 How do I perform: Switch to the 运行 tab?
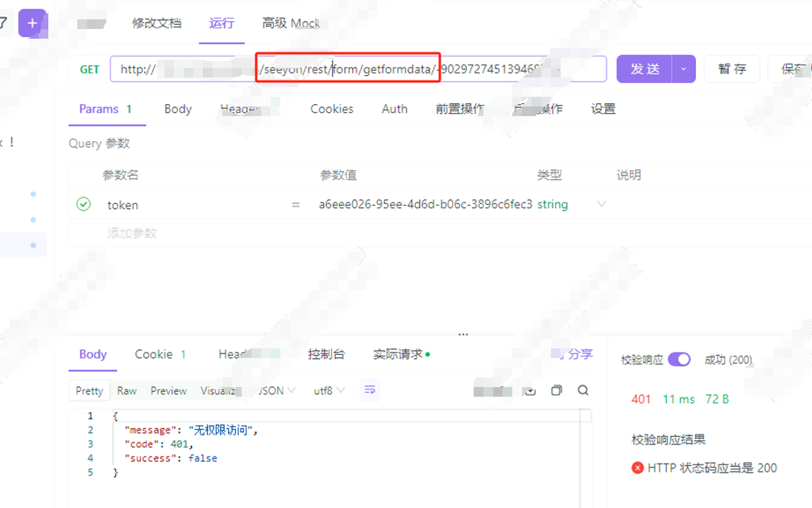[222, 23]
